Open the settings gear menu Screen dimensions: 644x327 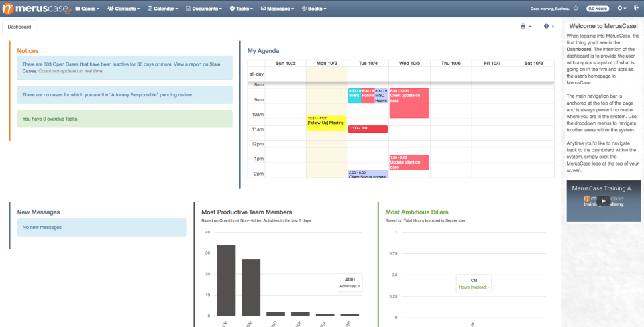622,8
